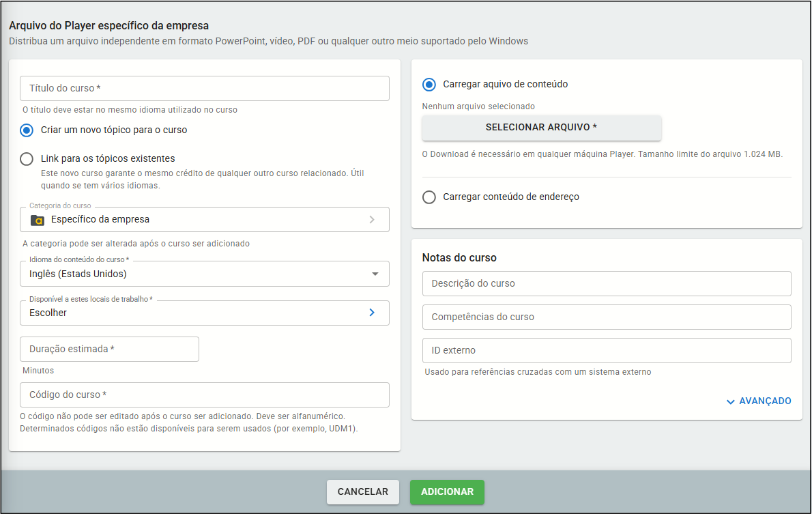Select Criar um novo tópico radio button

coord(27,130)
